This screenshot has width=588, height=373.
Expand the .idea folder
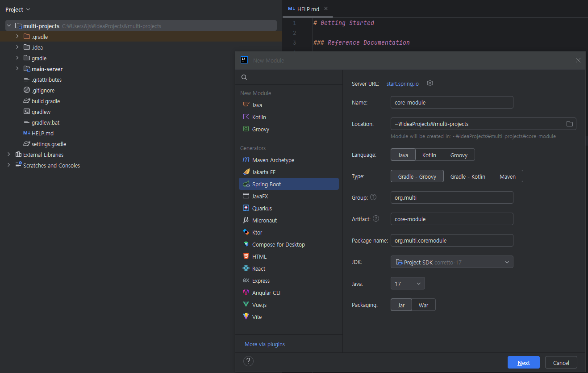click(x=17, y=47)
